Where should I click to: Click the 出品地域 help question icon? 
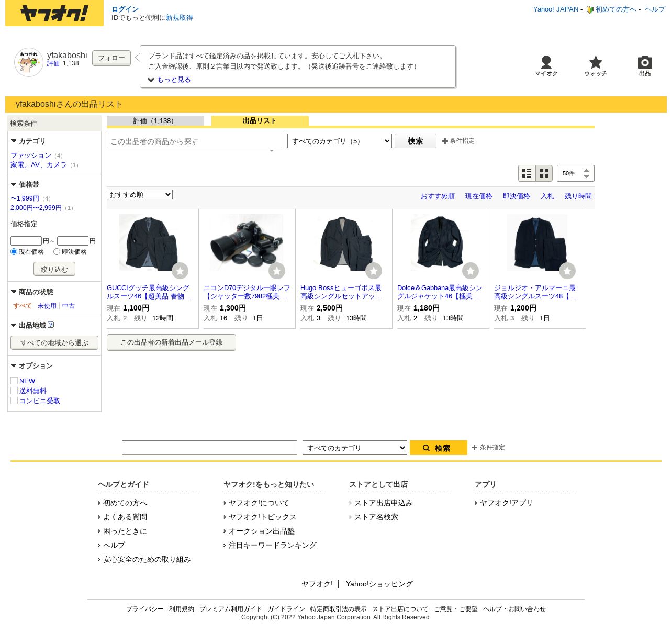[51, 325]
